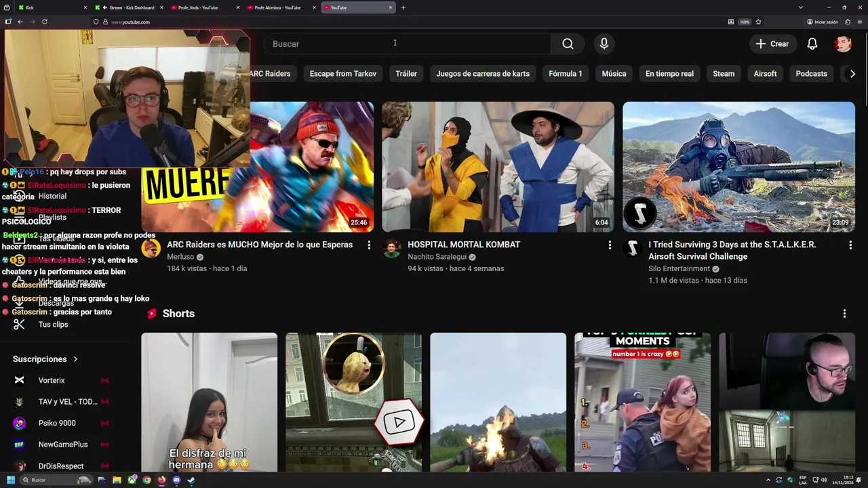The image size is (868, 488).
Task: Open the Windows Start menu
Action: tap(11, 480)
